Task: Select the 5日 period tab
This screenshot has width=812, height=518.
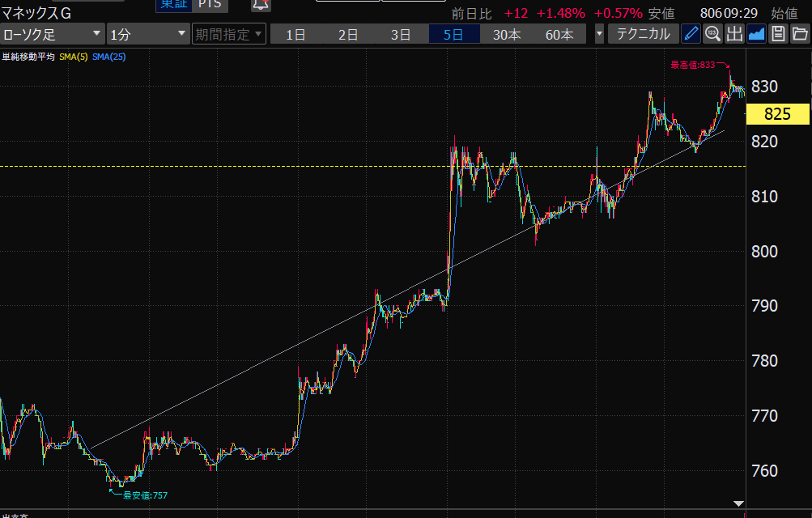Action: pos(453,35)
